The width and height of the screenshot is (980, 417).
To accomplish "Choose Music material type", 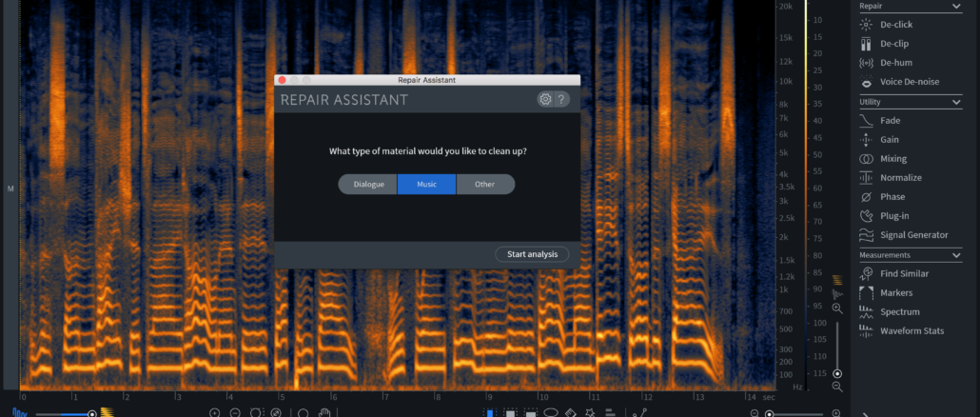I will pyautogui.click(x=427, y=185).
